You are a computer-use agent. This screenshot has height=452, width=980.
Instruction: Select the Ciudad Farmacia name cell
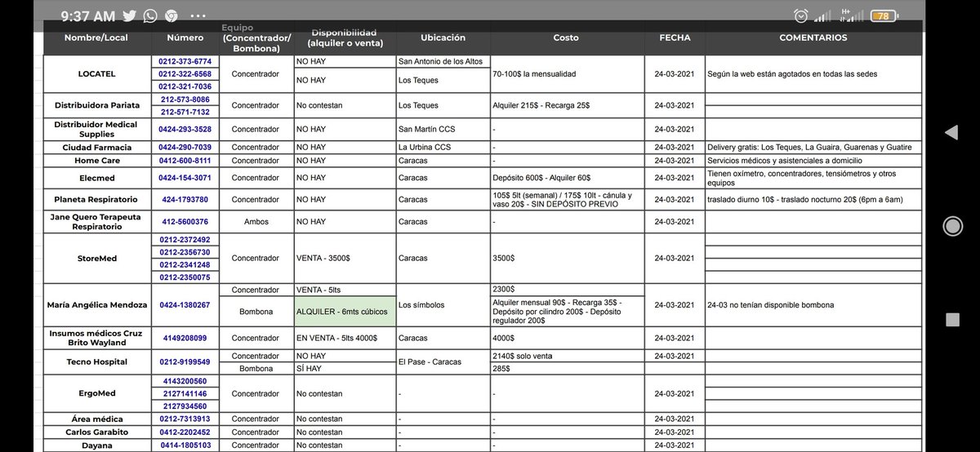point(96,147)
